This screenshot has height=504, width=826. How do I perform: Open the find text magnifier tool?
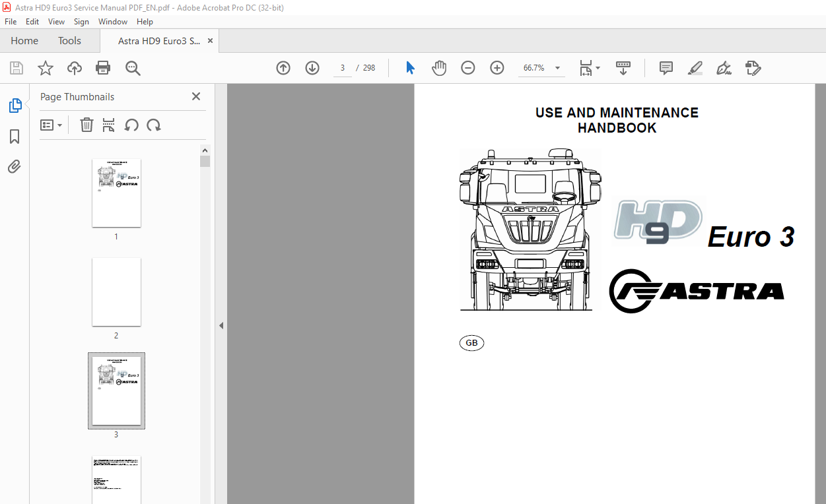(133, 68)
